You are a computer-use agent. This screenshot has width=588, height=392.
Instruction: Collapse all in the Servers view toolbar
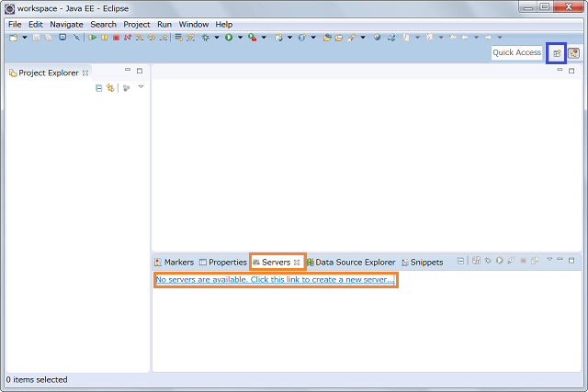[x=461, y=261]
